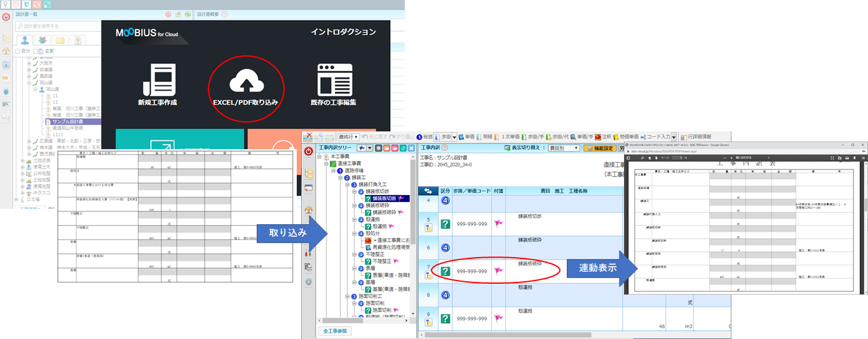Click the pink flag in row 7

point(498,271)
